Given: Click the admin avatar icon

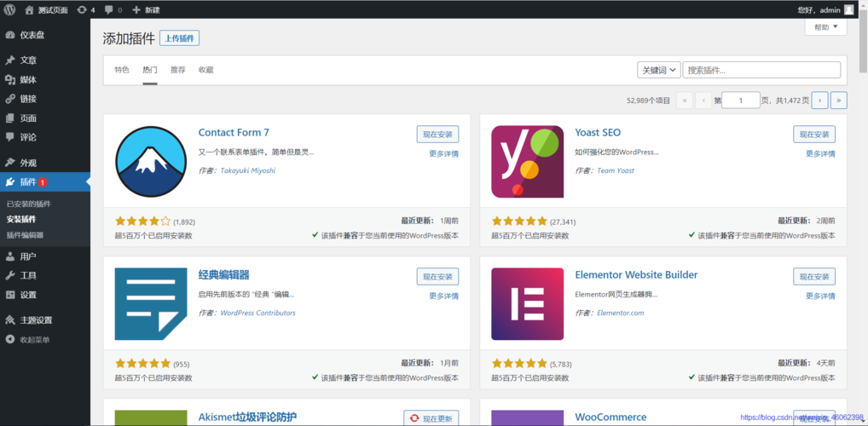Looking at the screenshot, I should point(848,9).
